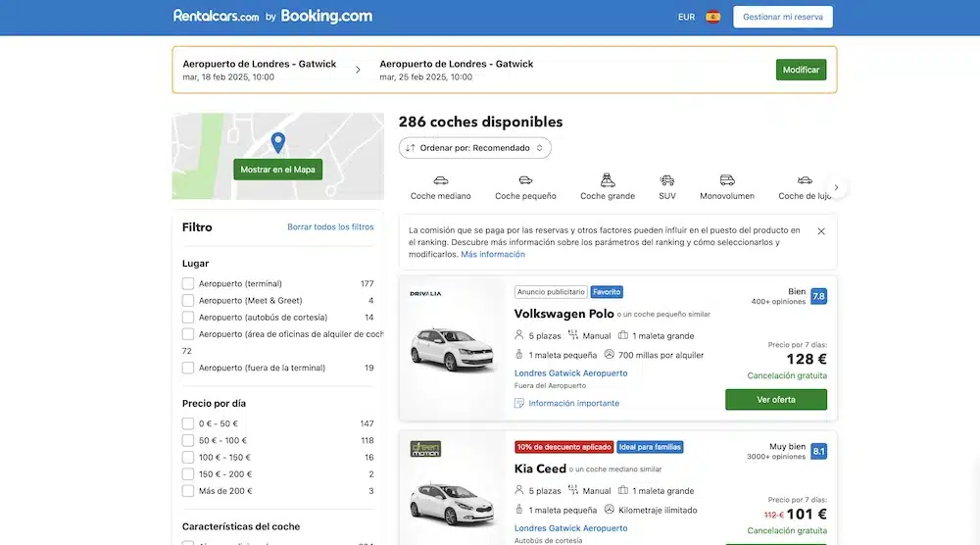Check Aeropuerto (autobús de cortesía) filter

click(x=188, y=318)
